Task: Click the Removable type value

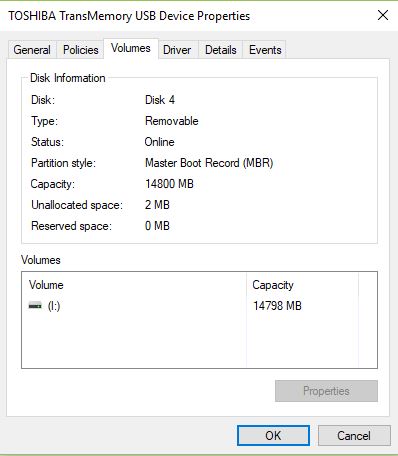Action: (x=172, y=121)
